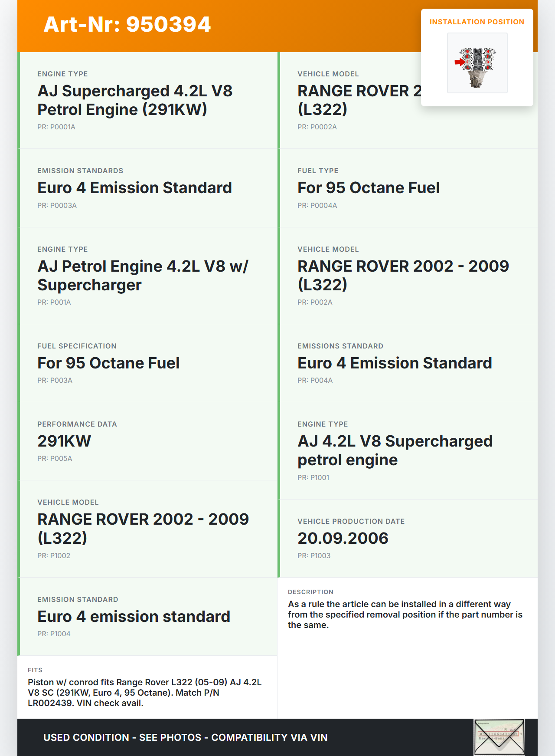Click the Art-Nr: 950394 heading

[x=127, y=24]
